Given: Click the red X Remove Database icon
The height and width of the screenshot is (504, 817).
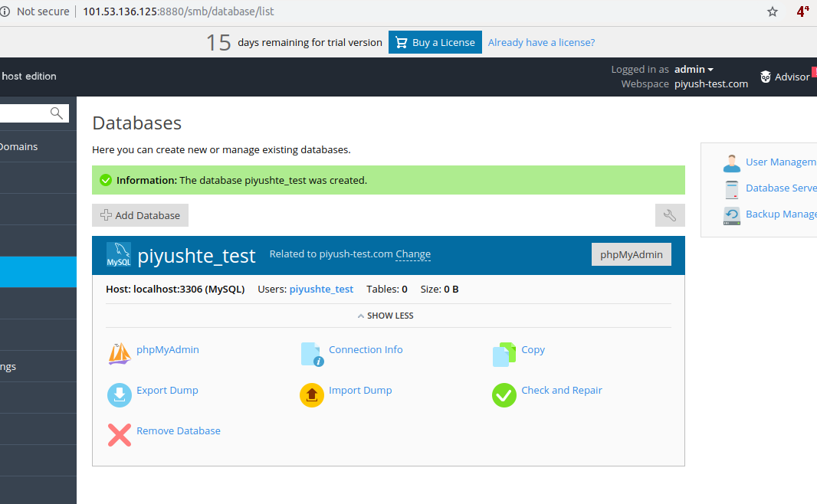Looking at the screenshot, I should click(120, 435).
